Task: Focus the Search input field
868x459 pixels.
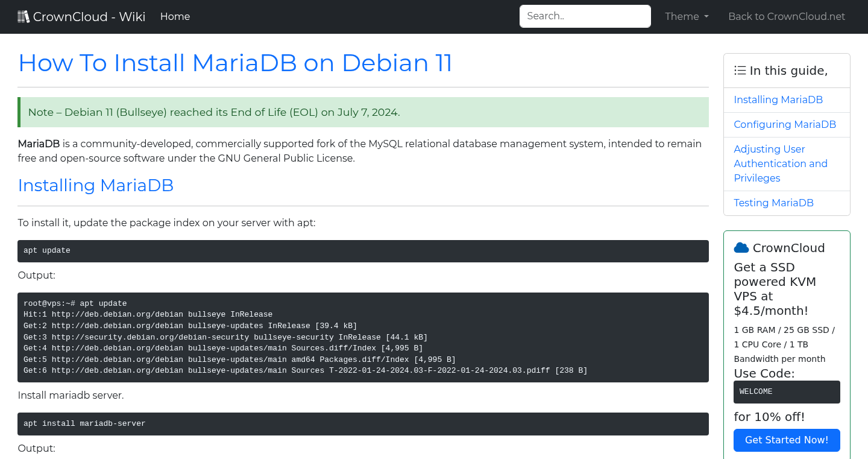Action: (585, 16)
